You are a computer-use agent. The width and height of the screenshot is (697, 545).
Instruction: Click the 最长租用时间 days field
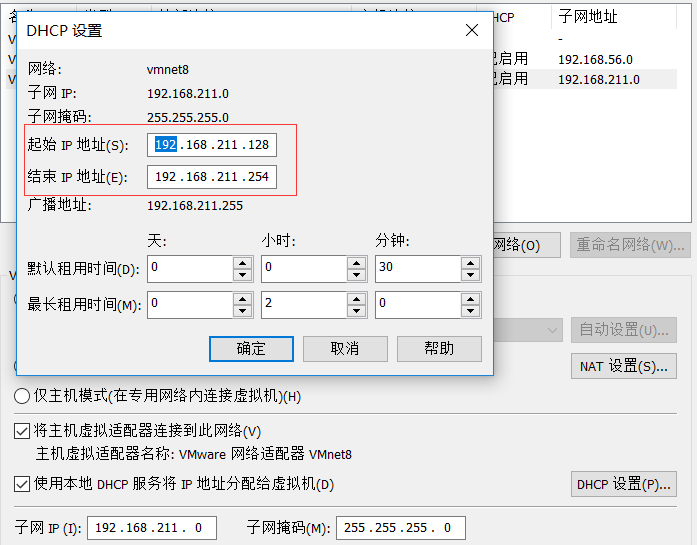pos(190,305)
